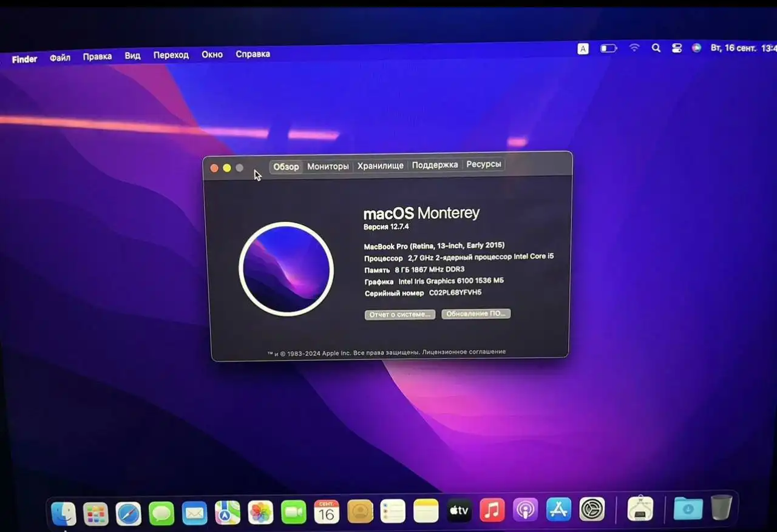Image resolution: width=777 pixels, height=532 pixels.
Task: Open Spotlight search
Action: pyautogui.click(x=656, y=48)
